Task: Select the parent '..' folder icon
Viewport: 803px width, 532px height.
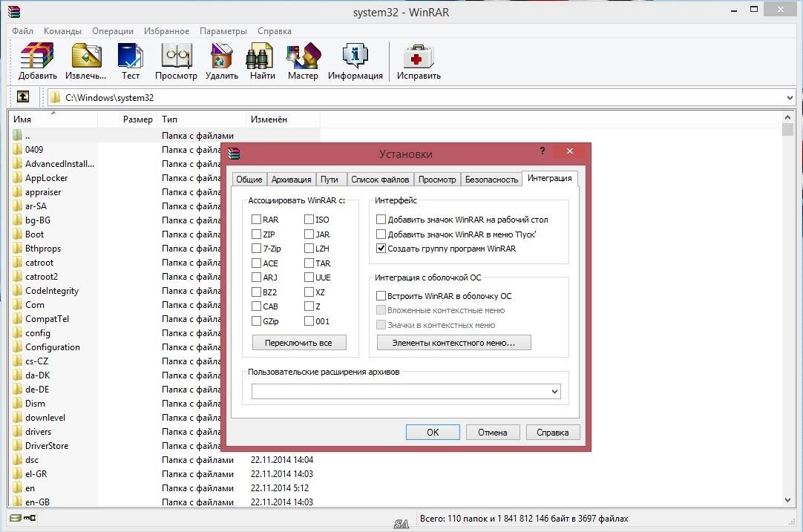Action: (x=17, y=135)
